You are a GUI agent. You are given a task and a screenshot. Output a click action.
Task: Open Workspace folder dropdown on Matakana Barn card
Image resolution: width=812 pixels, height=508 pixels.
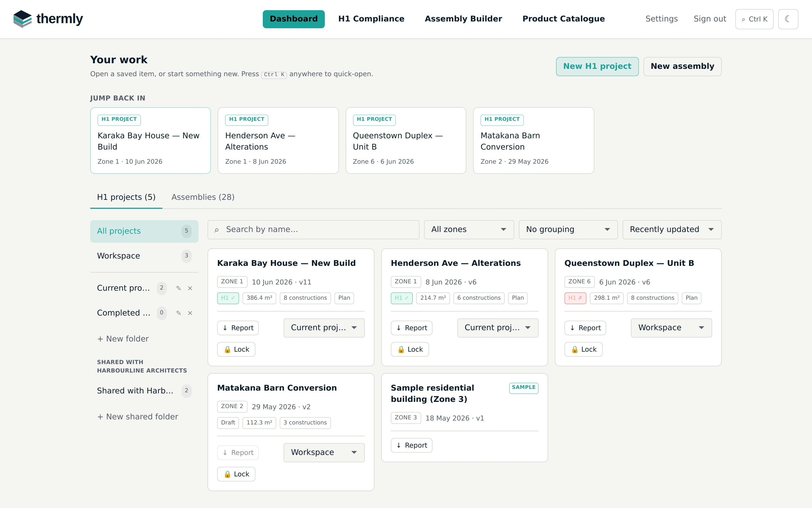pos(324,453)
